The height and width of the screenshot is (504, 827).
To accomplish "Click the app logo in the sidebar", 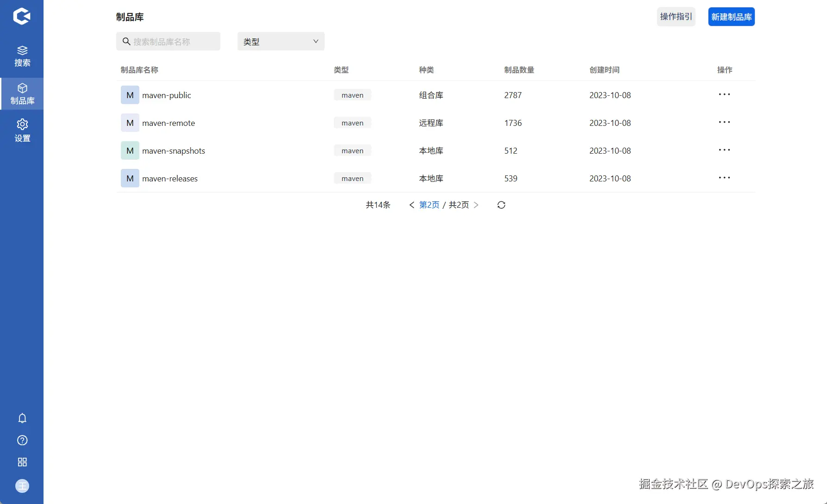I will (x=22, y=16).
